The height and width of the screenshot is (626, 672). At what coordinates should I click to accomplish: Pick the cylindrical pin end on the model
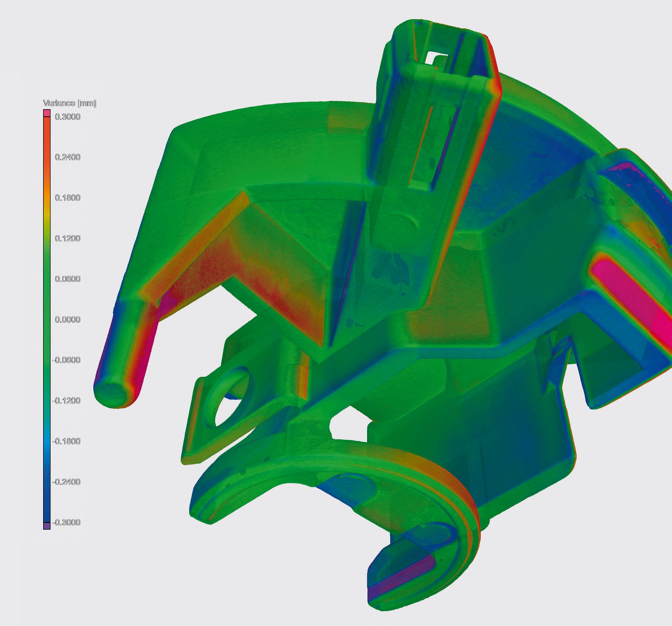click(110, 394)
